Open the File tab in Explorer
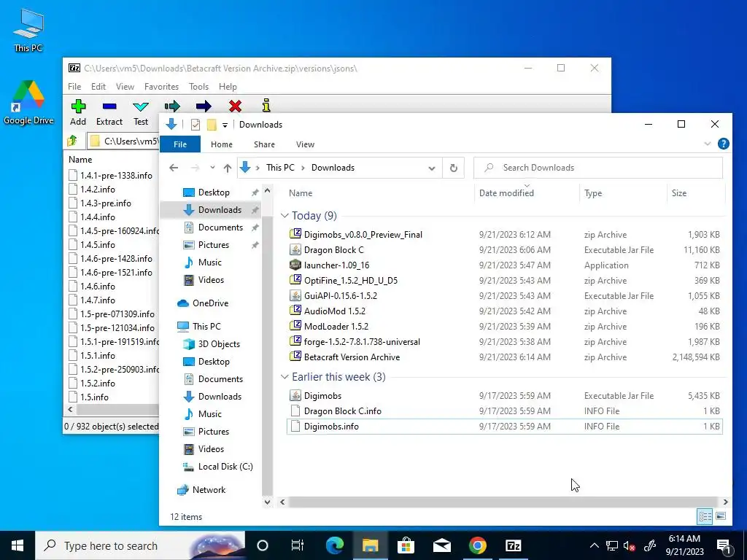747x560 pixels. [180, 144]
